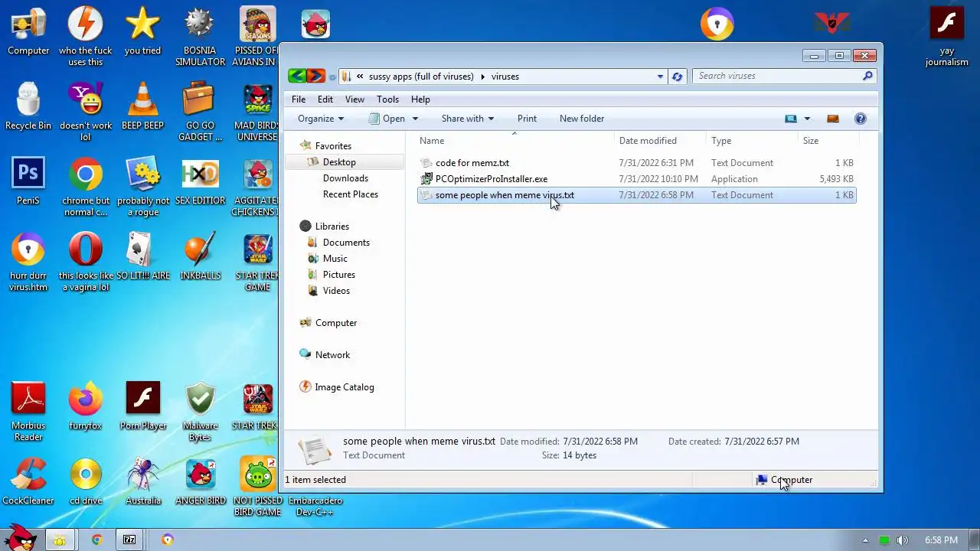Image resolution: width=980 pixels, height=551 pixels.
Task: Expand the Share with dropdown
Action: click(468, 119)
